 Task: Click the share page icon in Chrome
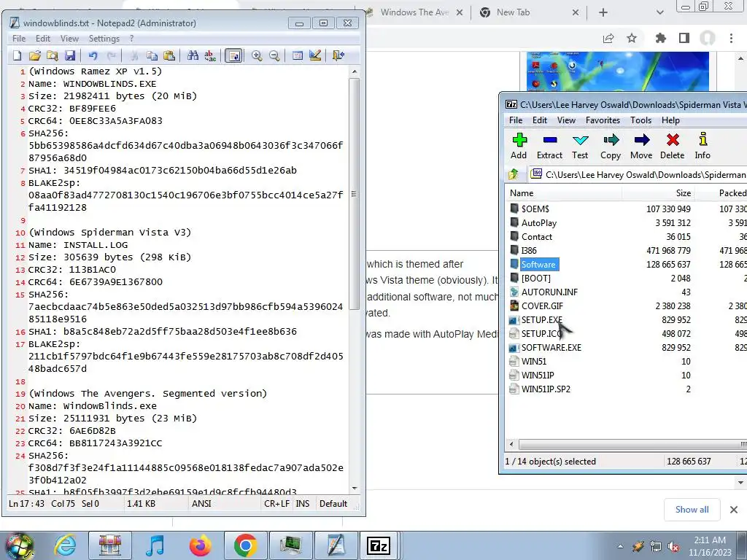608,38
